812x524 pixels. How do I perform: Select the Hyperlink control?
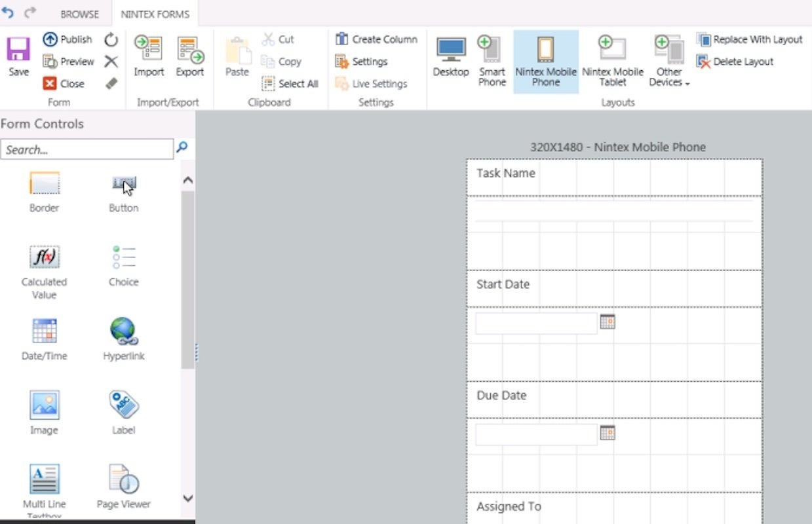click(x=123, y=340)
